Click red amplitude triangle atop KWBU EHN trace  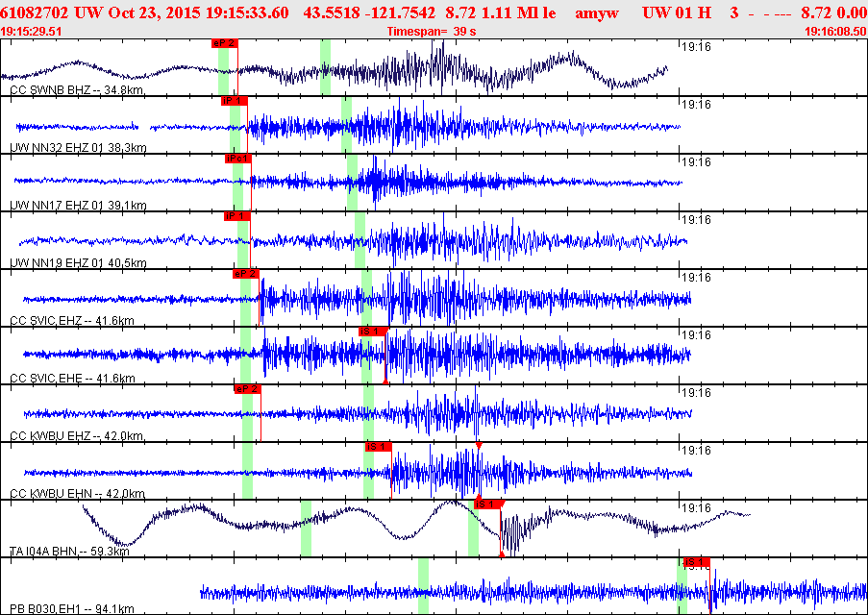pos(479,445)
